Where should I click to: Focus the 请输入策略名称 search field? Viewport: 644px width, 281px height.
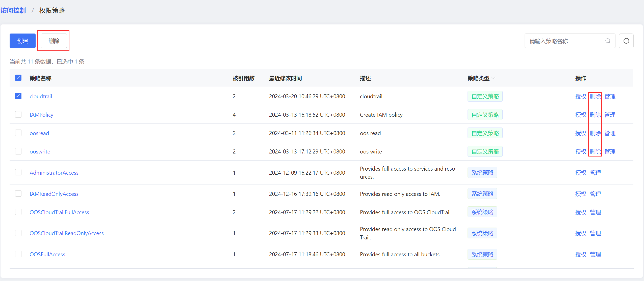[x=570, y=41]
